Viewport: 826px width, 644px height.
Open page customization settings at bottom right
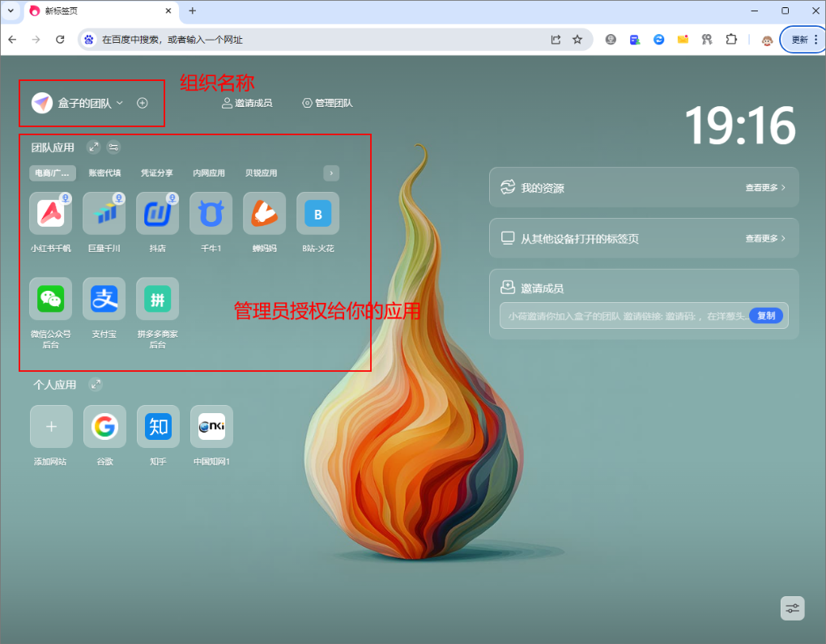pyautogui.click(x=792, y=608)
